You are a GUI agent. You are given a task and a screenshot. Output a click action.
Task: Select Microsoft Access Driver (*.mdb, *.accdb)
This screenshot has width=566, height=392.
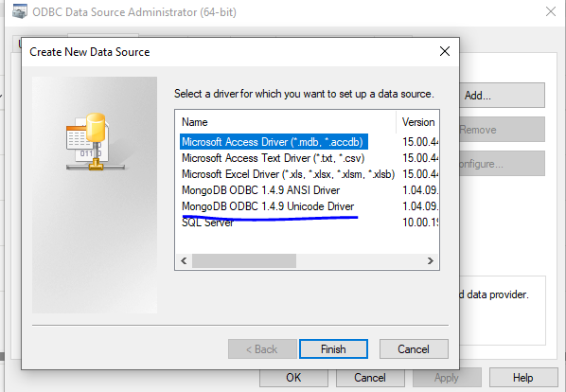click(274, 142)
